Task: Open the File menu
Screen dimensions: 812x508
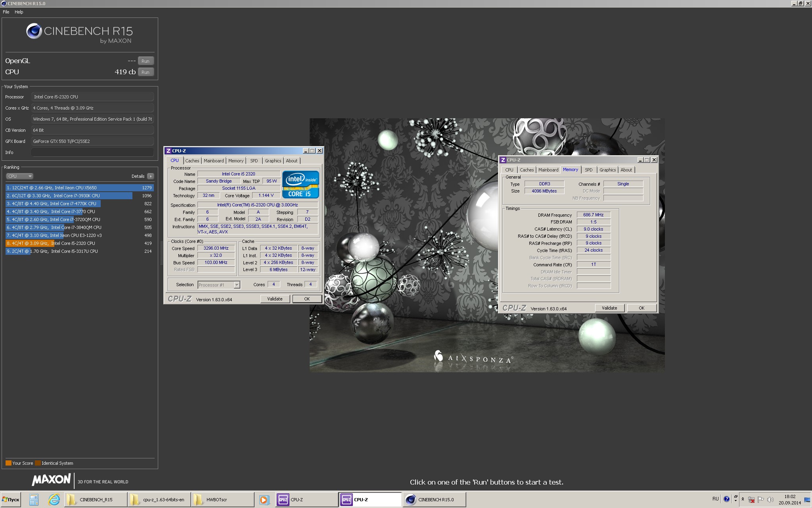Action: [6, 12]
